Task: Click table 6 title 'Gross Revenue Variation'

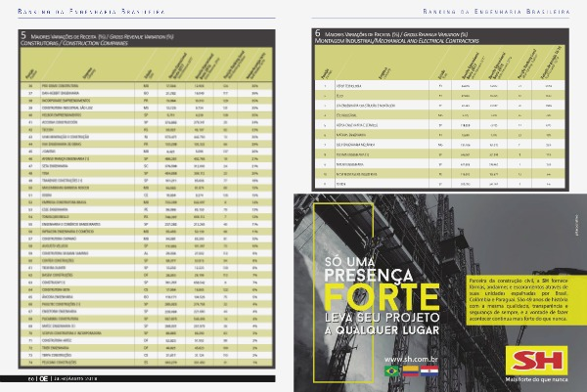Action: pyautogui.click(x=435, y=34)
